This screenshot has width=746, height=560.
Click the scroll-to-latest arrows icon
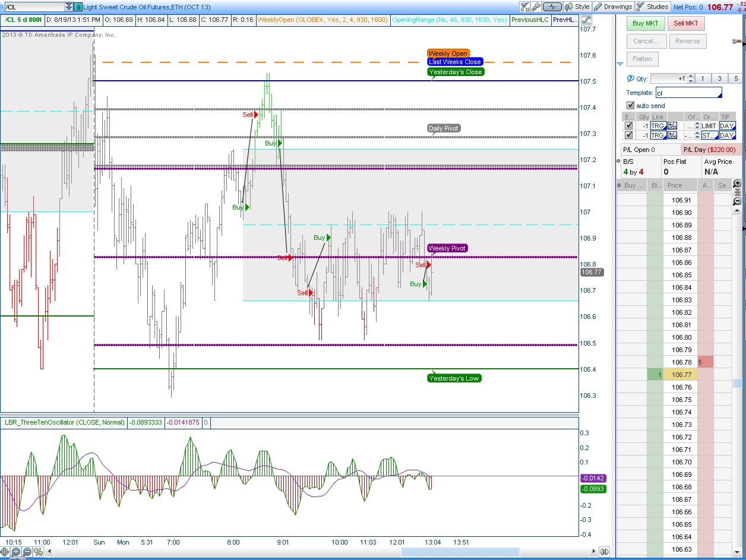pyautogui.click(x=603, y=552)
